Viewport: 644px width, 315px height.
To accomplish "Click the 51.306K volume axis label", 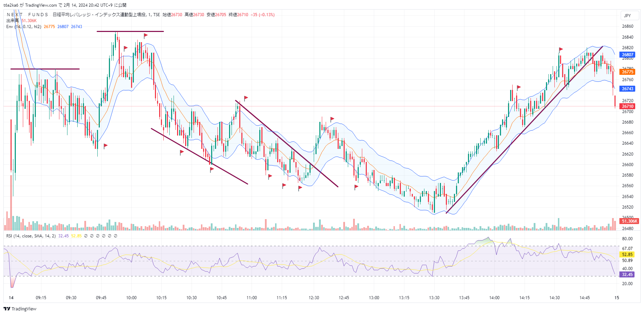I will (629, 221).
